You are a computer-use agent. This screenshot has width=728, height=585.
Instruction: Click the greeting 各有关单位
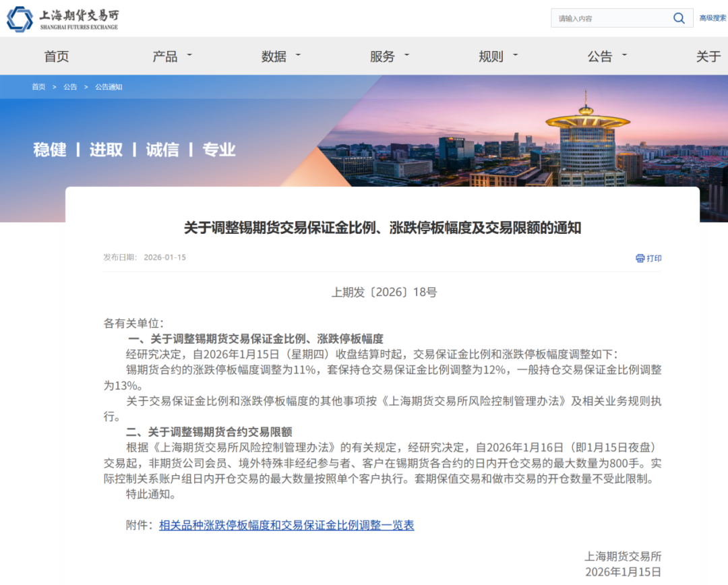pyautogui.click(x=133, y=323)
